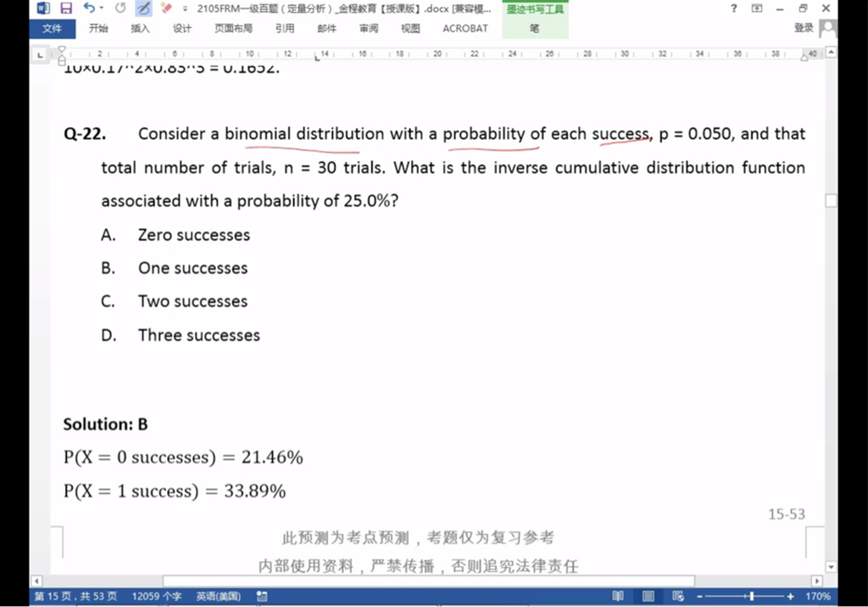Click word count '12059 个字' in status bar
The width and height of the screenshot is (868, 607).
coord(157,597)
